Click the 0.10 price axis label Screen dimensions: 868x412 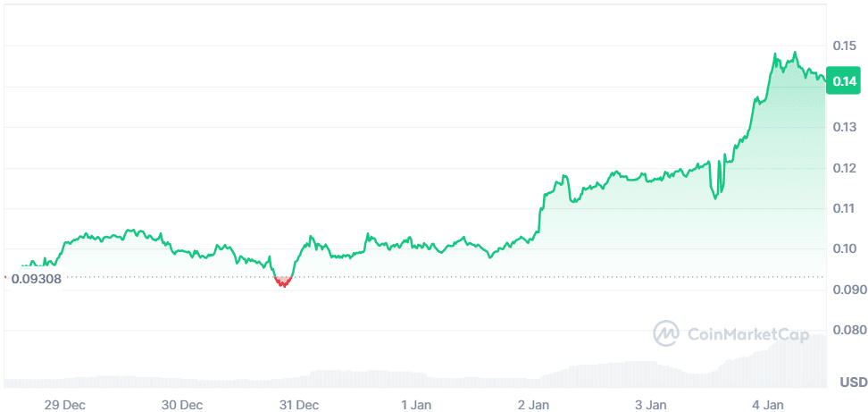[x=845, y=248]
